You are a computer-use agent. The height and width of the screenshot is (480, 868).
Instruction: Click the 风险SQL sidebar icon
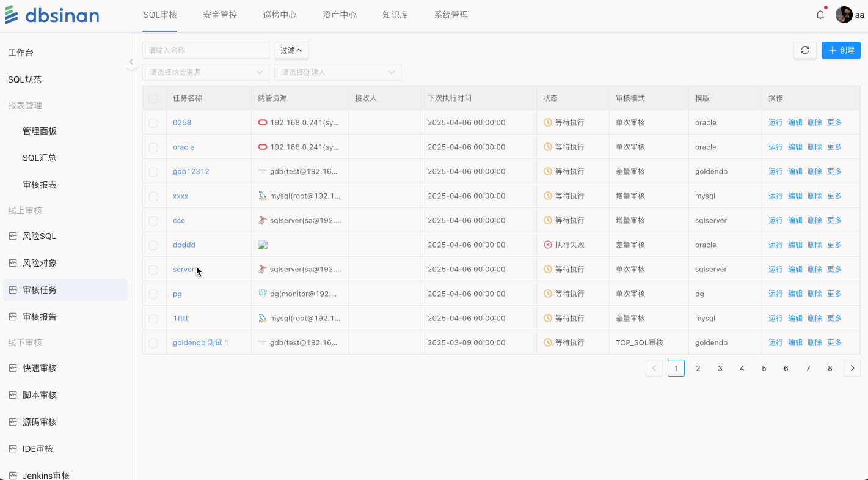pos(13,236)
